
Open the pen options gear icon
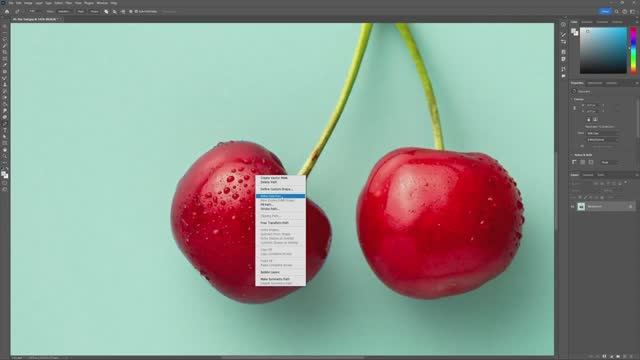point(131,11)
